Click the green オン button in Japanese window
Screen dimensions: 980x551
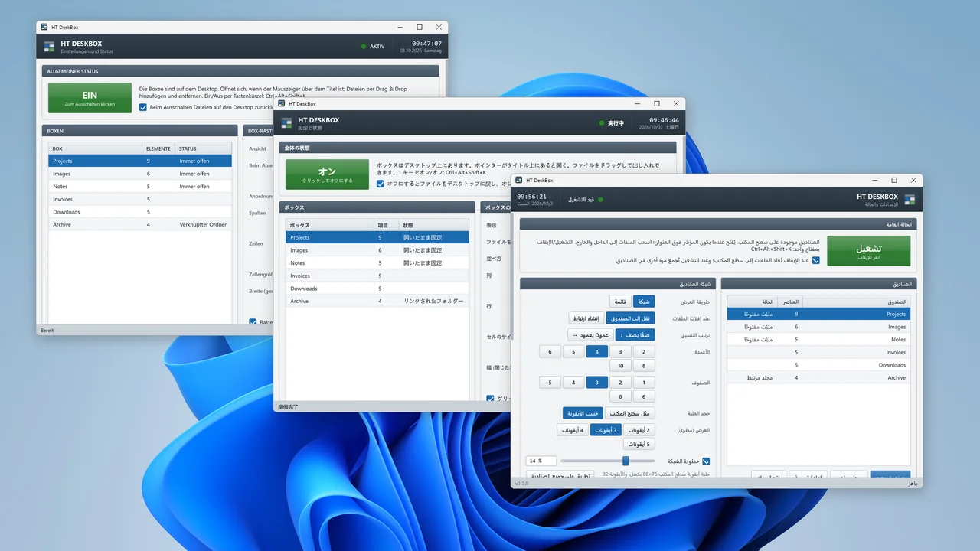pos(327,174)
